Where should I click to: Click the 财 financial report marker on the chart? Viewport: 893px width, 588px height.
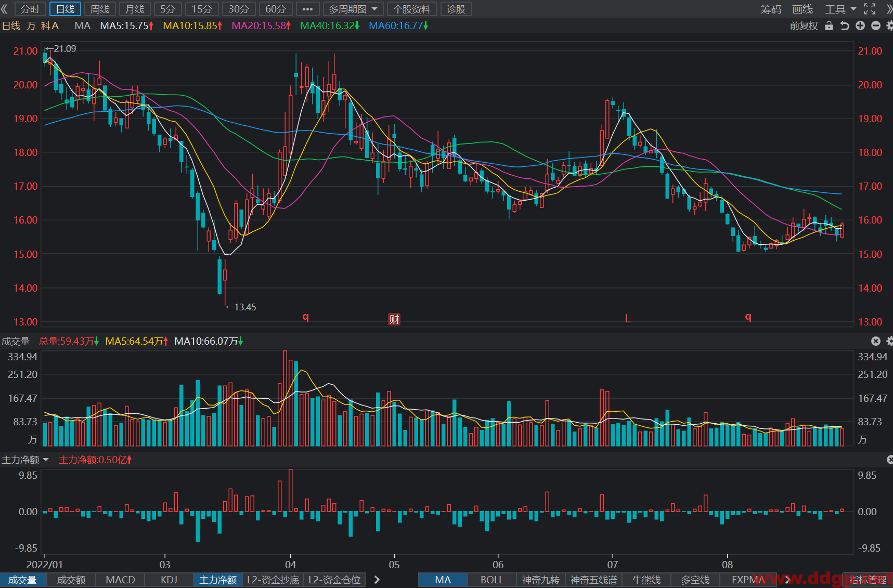(394, 319)
